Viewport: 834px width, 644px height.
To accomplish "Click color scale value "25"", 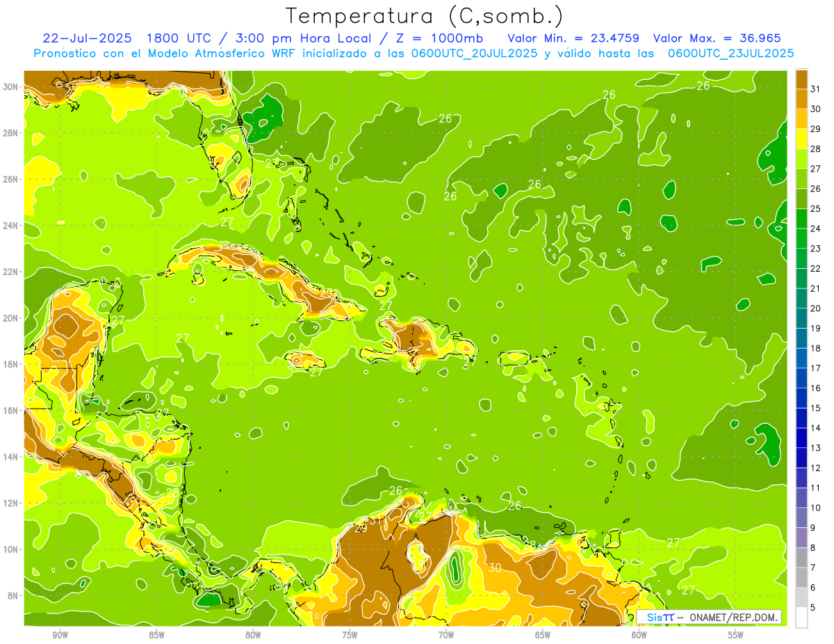I will click(x=816, y=208).
